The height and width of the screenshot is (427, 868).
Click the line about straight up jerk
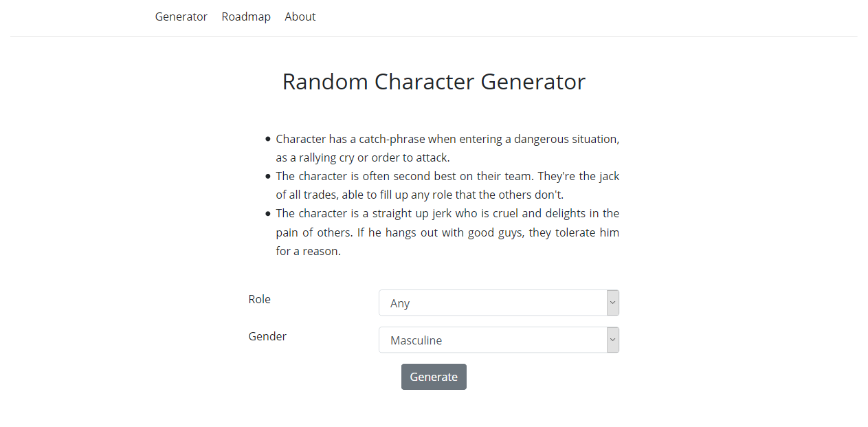tap(447, 213)
